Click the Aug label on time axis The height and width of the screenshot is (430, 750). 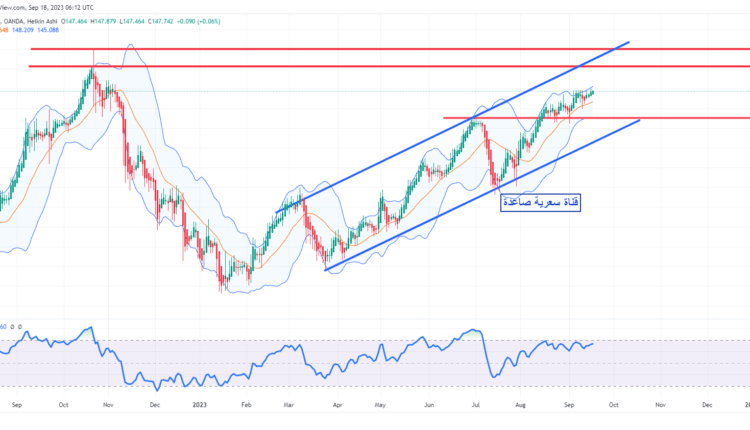[521, 407]
